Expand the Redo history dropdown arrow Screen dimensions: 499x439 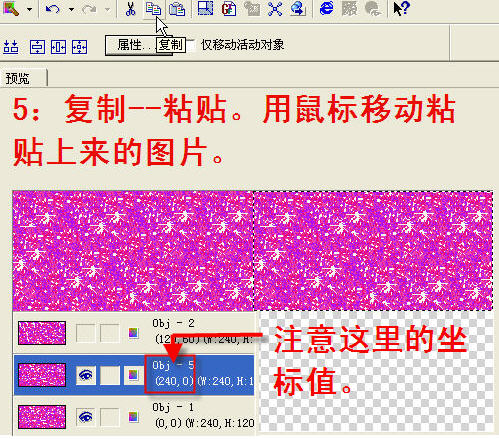[x=107, y=10]
